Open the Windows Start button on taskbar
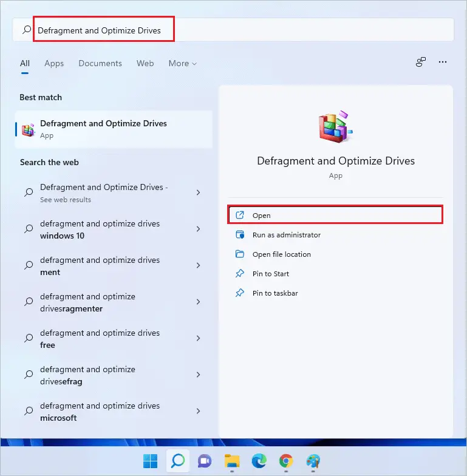Image resolution: width=467 pixels, height=476 pixels. point(151,461)
